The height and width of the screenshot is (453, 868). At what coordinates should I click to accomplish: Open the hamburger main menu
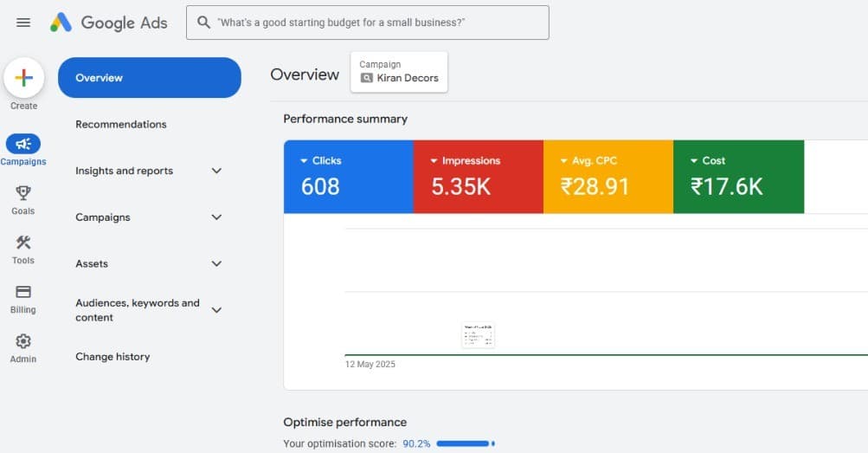[23, 23]
